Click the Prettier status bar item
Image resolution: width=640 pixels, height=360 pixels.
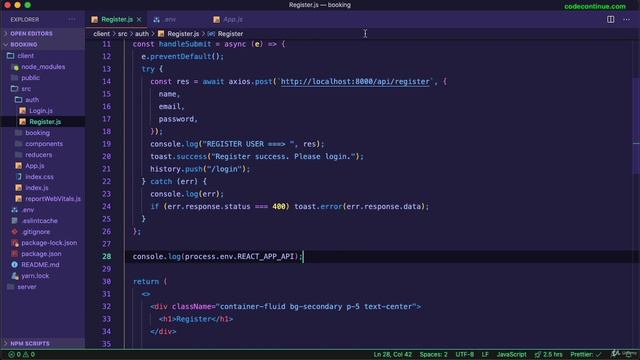point(586,354)
